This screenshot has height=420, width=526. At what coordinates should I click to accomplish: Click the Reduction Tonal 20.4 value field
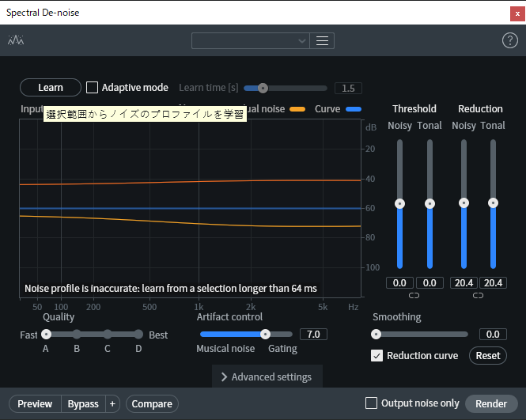click(493, 283)
